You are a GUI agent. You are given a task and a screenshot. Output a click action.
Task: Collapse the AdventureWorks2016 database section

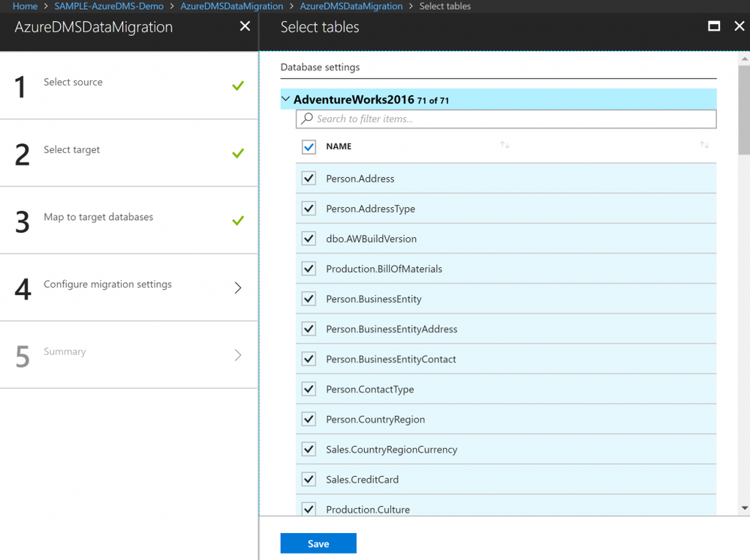coord(286,99)
